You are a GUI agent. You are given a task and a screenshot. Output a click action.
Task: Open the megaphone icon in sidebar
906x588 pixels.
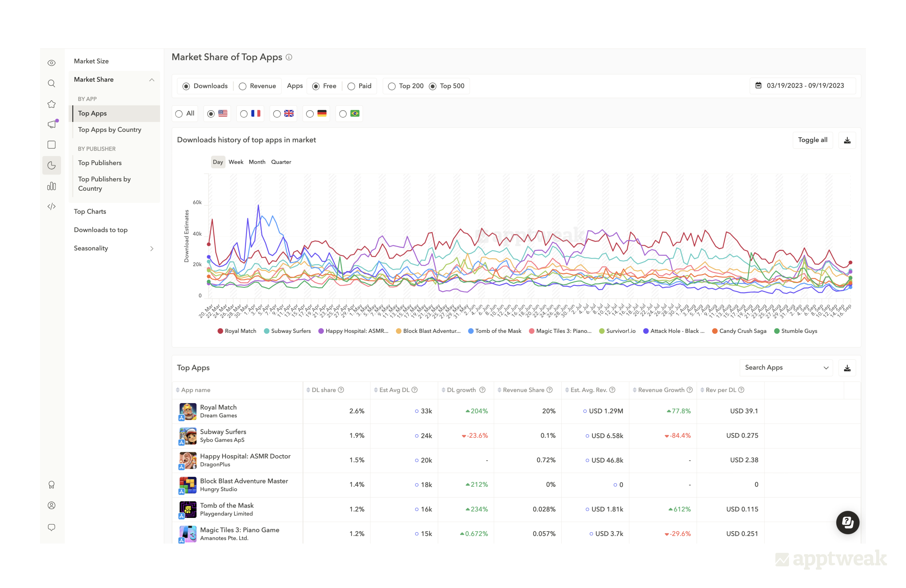[x=52, y=124]
